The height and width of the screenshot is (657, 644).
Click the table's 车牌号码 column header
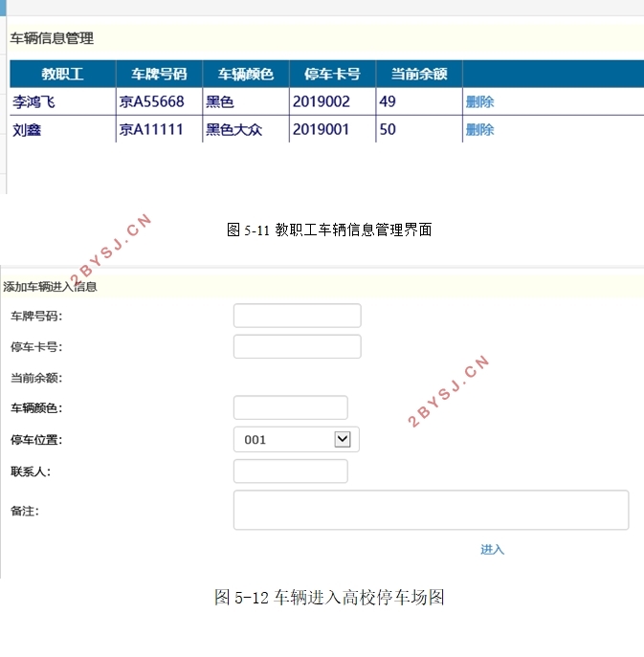pyautogui.click(x=159, y=75)
